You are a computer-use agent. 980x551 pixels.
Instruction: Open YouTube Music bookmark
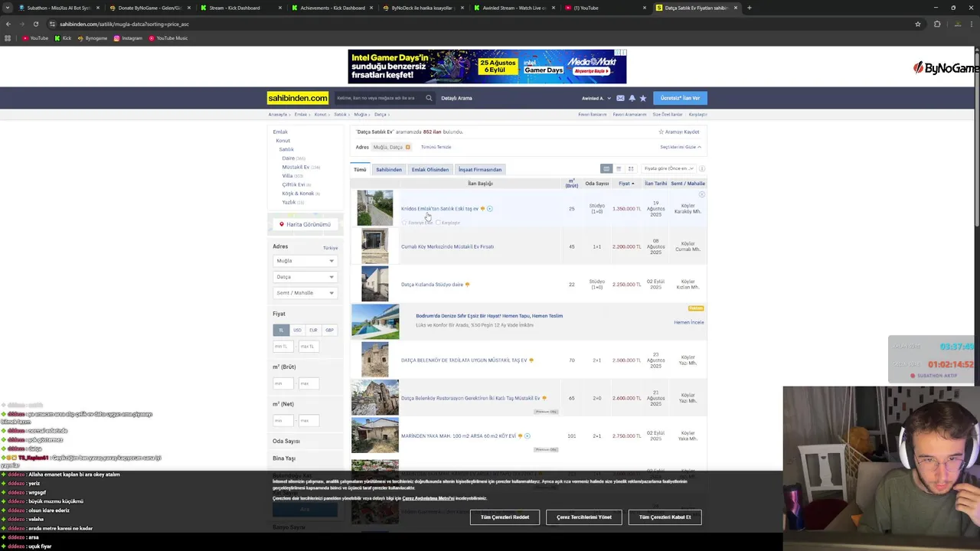tap(168, 38)
